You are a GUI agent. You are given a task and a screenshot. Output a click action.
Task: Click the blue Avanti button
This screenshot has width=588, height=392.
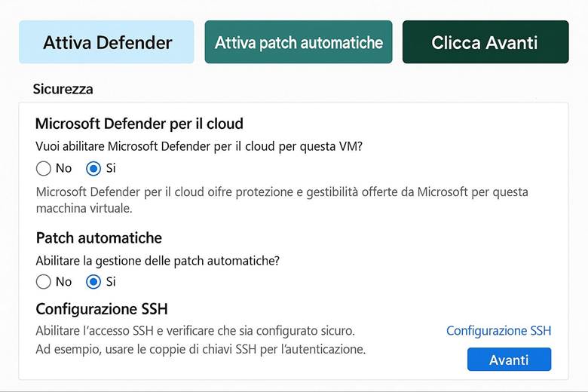pyautogui.click(x=509, y=360)
